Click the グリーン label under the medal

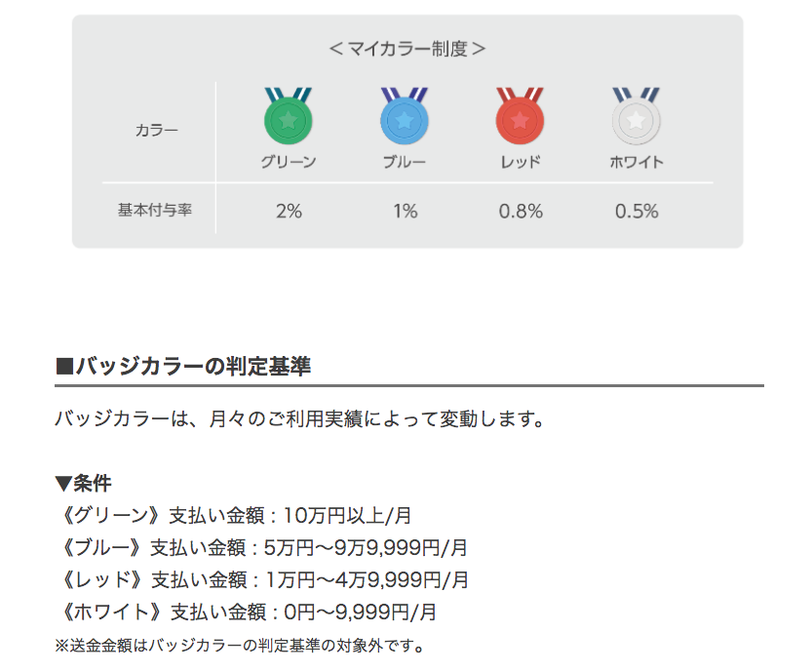click(288, 162)
